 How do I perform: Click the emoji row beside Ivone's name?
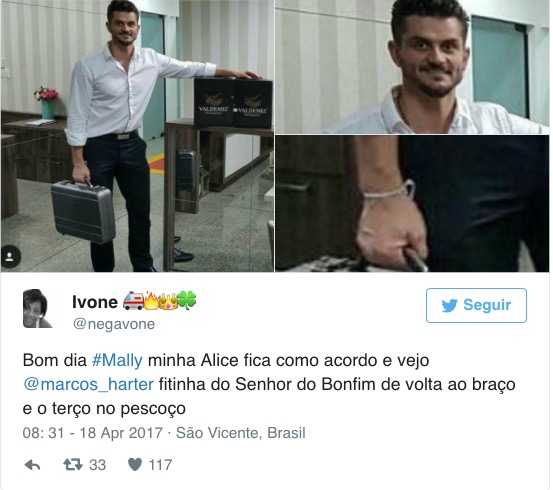point(159,301)
